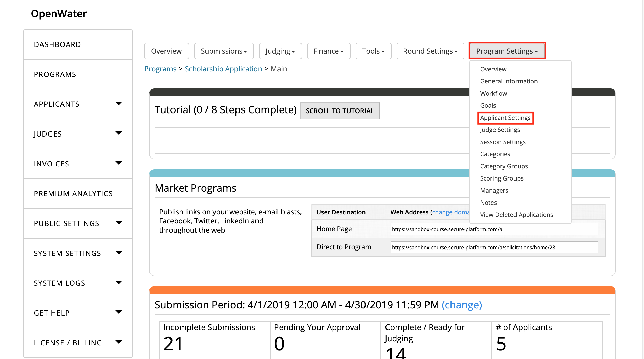Open the Round Settings dropdown
The image size is (644, 359).
click(430, 51)
